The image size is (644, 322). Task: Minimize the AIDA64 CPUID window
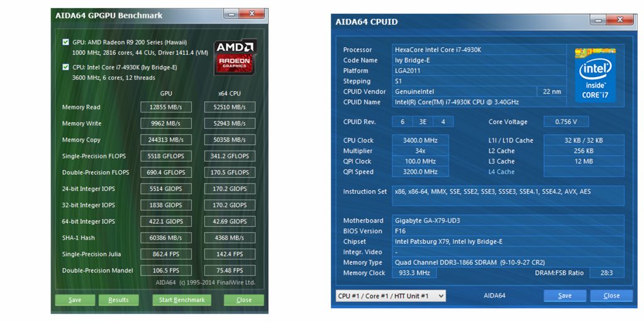tap(597, 20)
